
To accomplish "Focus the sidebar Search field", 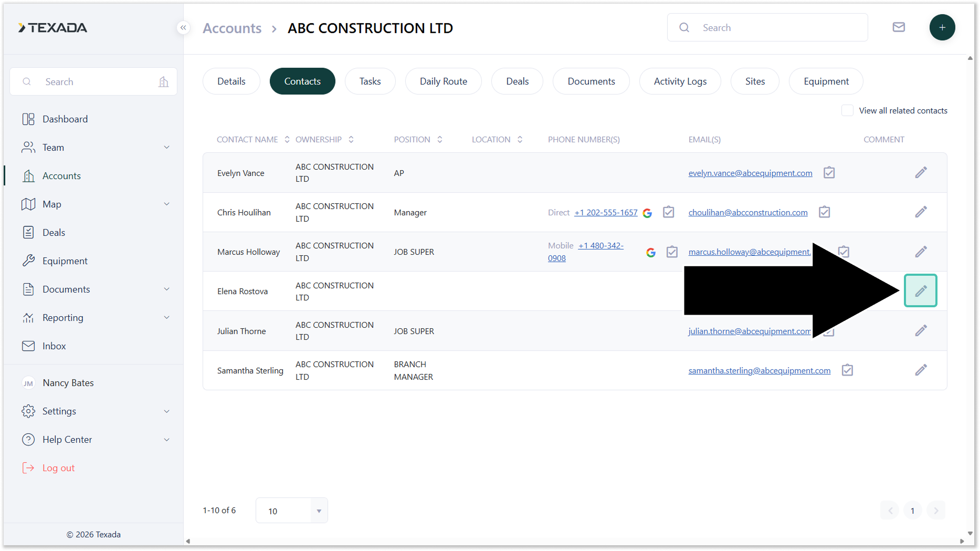I will [x=93, y=81].
